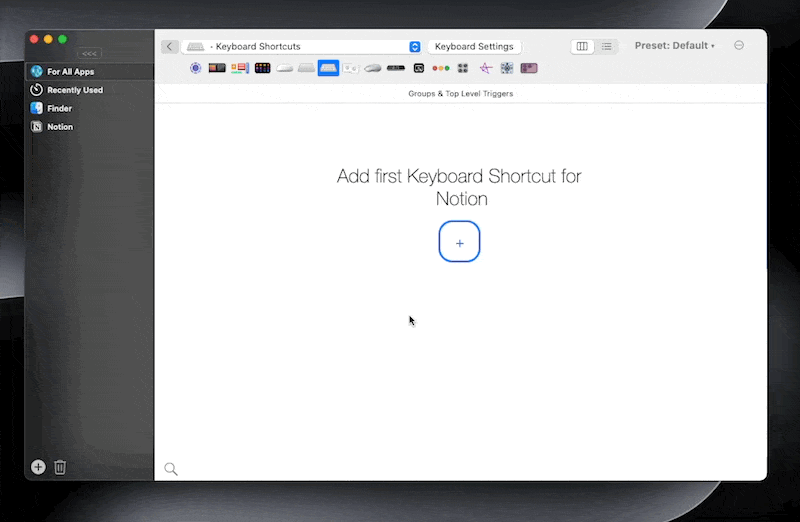The width and height of the screenshot is (800, 522).
Task: Switch to column view layout
Action: point(582,46)
